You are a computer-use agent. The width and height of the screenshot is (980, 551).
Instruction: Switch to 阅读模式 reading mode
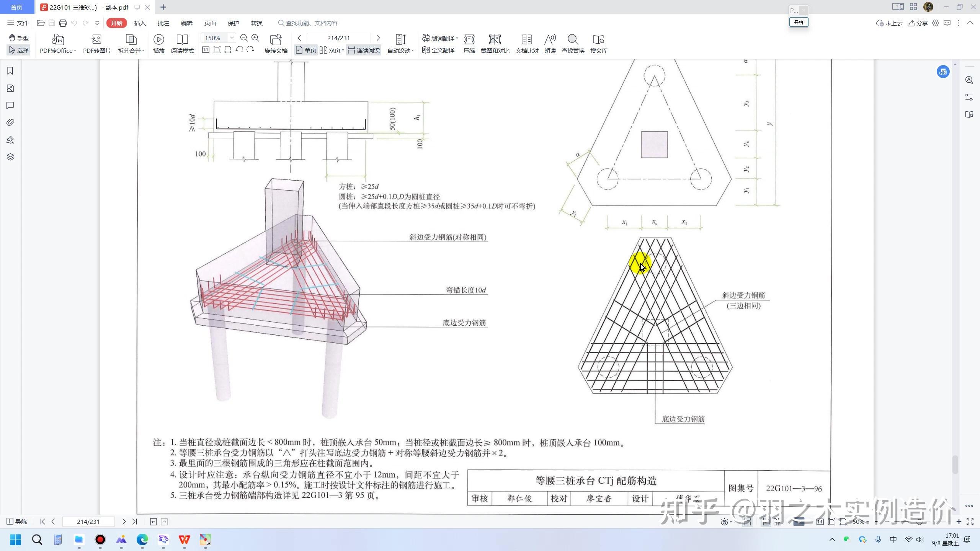point(182,44)
